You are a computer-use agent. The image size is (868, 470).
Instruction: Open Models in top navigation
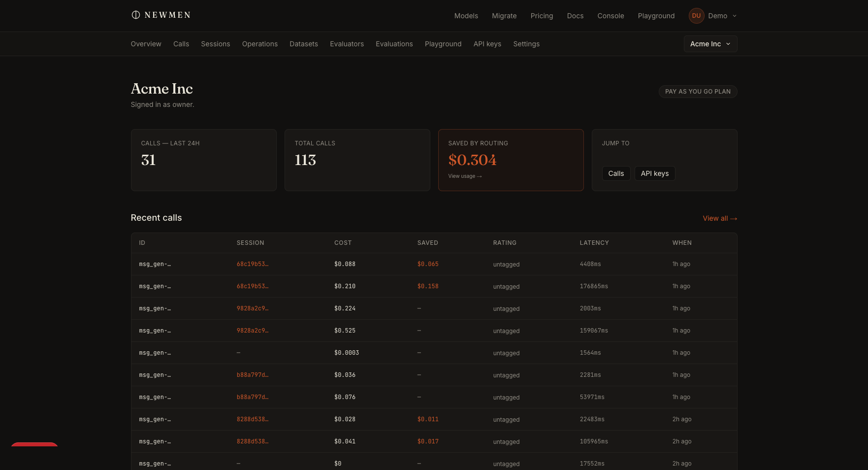tap(466, 16)
